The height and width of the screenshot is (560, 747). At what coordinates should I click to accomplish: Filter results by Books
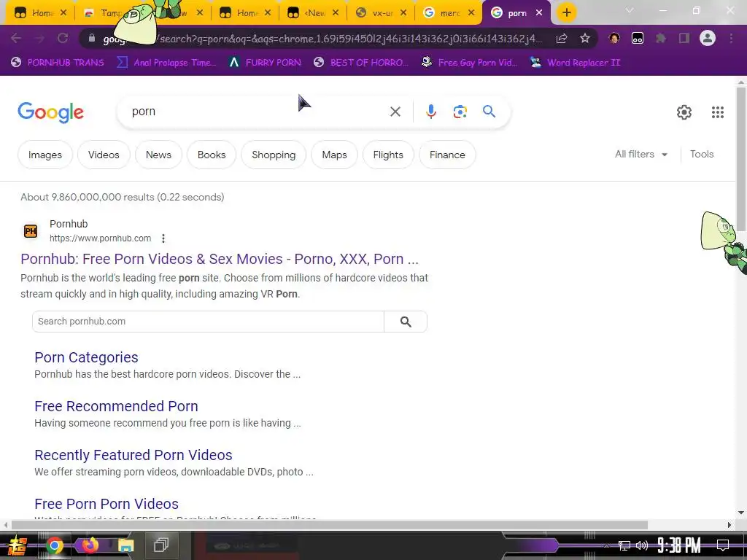pos(212,155)
